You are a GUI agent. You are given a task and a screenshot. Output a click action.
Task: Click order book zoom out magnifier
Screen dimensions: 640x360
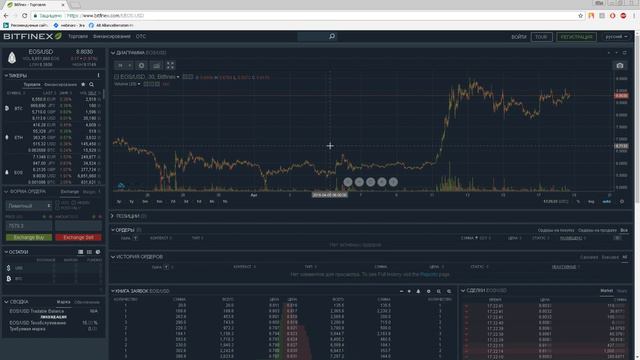pyautogui.click(x=439, y=291)
